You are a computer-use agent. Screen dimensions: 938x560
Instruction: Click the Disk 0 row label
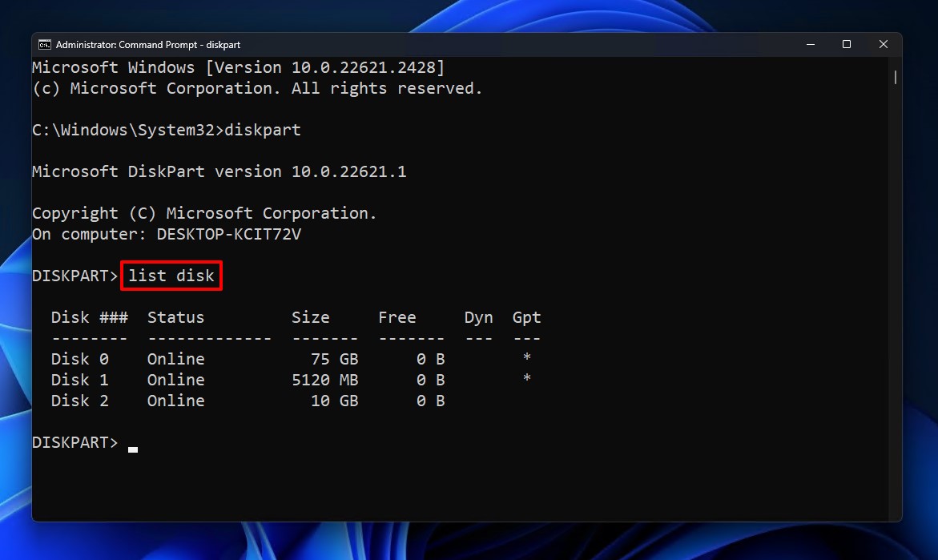(79, 359)
